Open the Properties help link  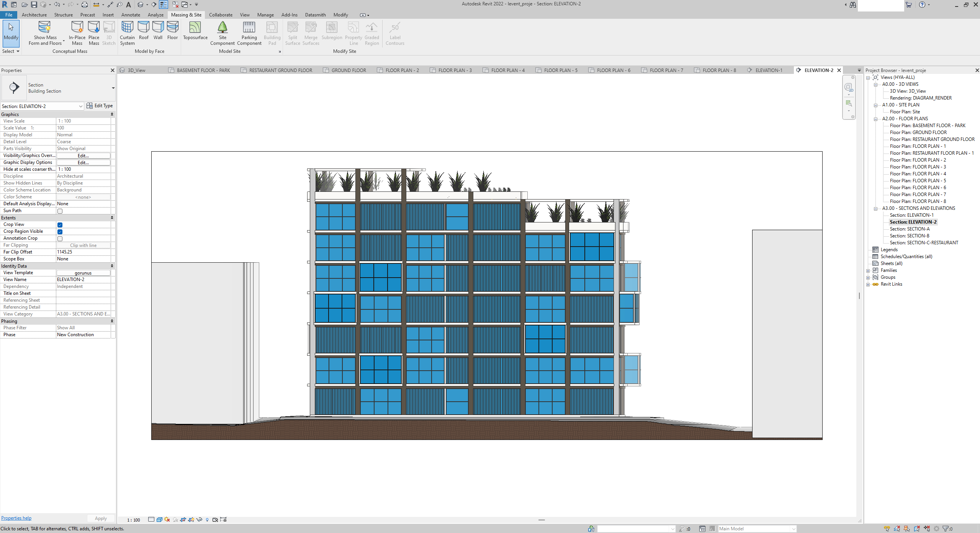point(16,518)
